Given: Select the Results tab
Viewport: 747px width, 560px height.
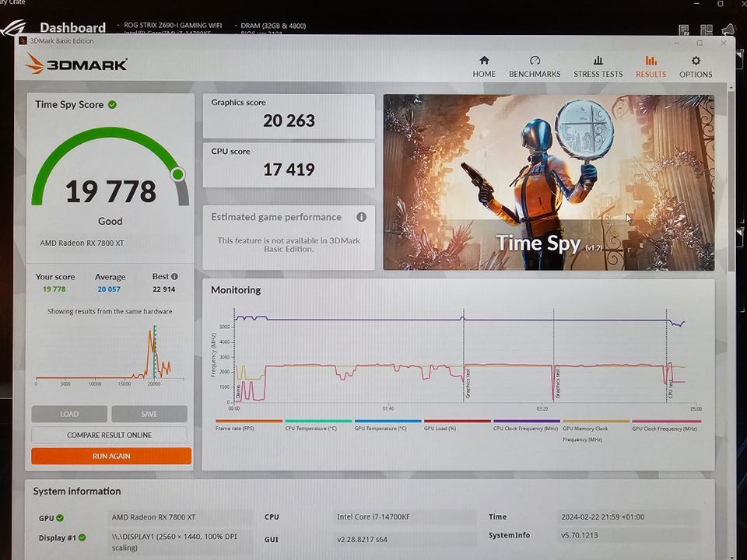Looking at the screenshot, I should click(651, 67).
